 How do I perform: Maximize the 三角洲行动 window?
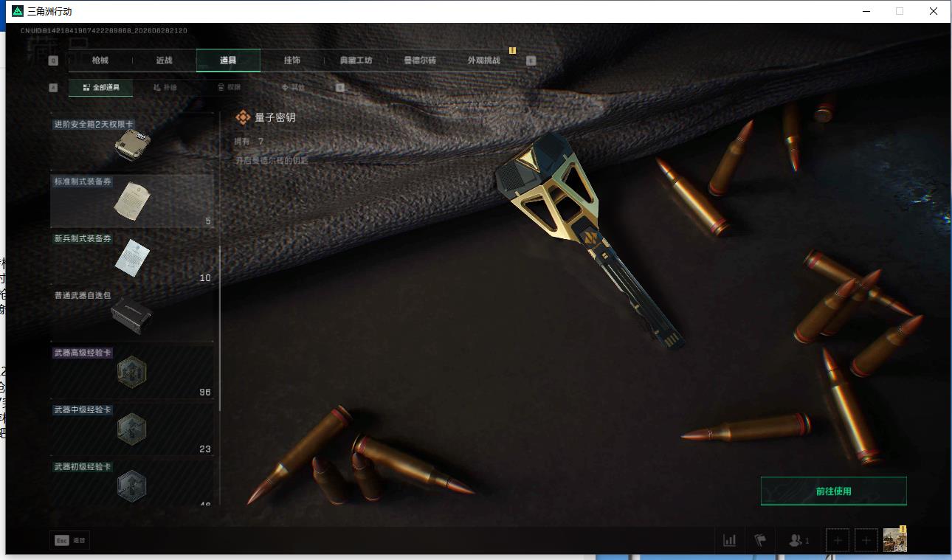point(900,11)
